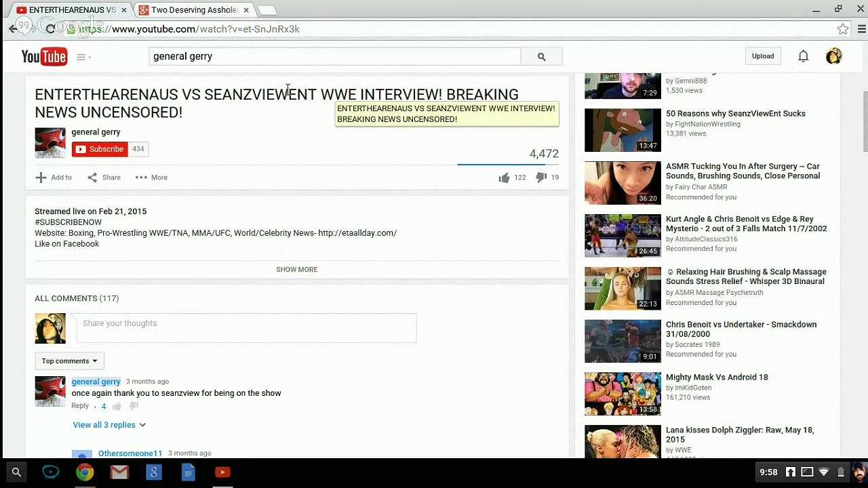Reload the page
Screen dimensions: 868x488
tap(50, 29)
